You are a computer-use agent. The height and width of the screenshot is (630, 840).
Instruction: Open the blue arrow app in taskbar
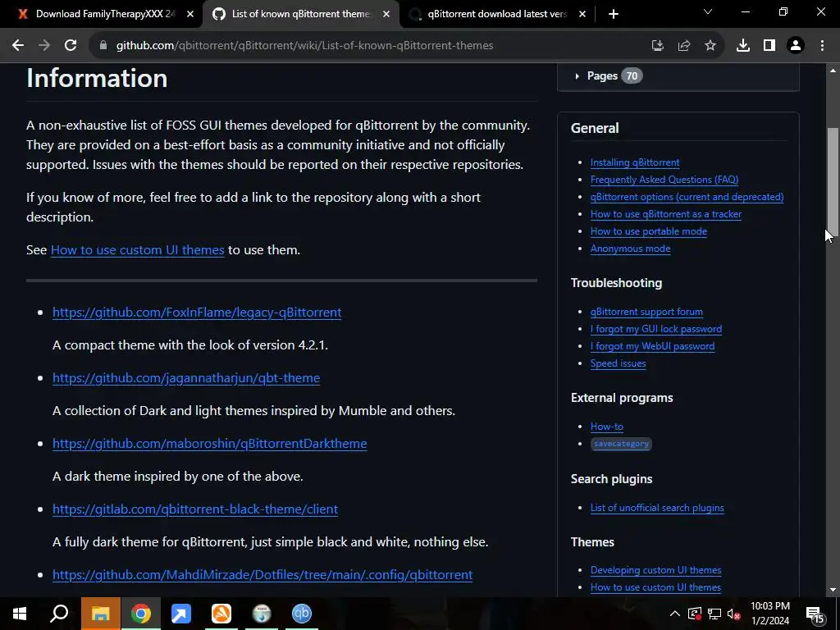181,614
